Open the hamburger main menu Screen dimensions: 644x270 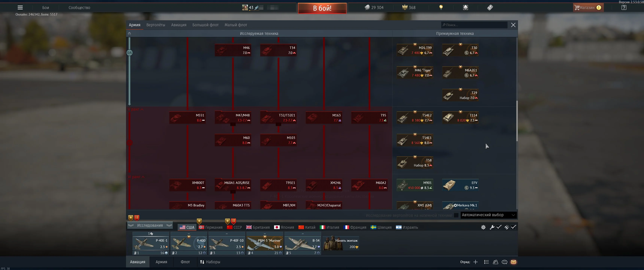point(20,7)
